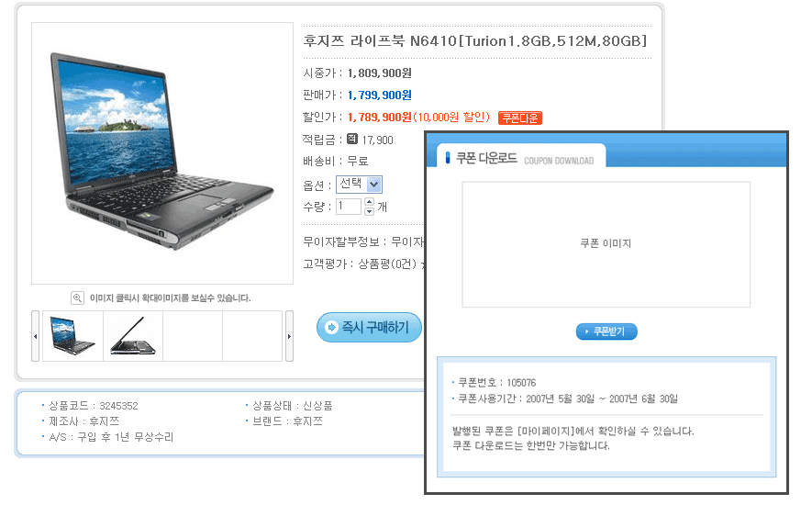Click the 즉시 구매하기 buy now button
Screen dimensions: 812x505
tap(369, 327)
